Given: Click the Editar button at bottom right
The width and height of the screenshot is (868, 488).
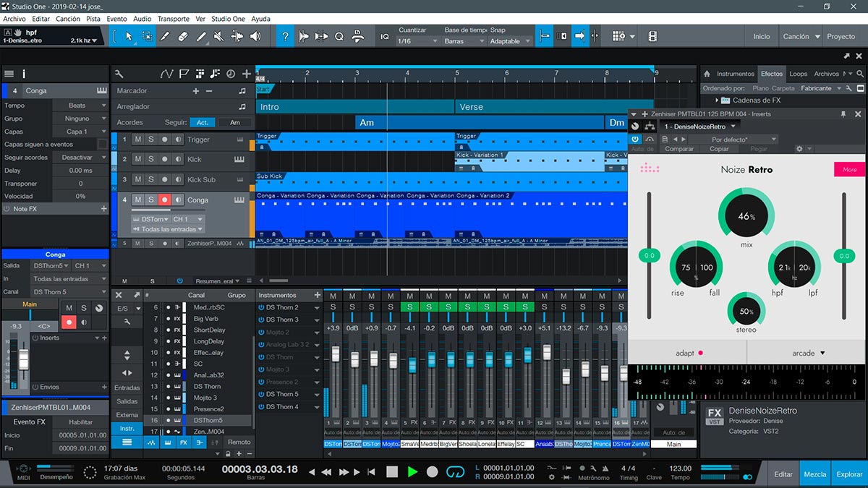Looking at the screenshot, I should tap(783, 474).
